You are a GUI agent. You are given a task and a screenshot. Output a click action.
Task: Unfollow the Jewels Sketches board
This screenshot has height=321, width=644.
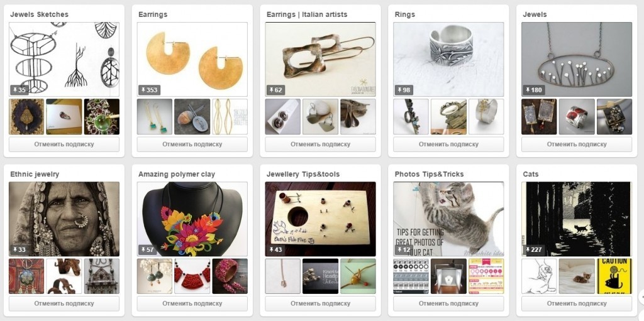coord(64,144)
